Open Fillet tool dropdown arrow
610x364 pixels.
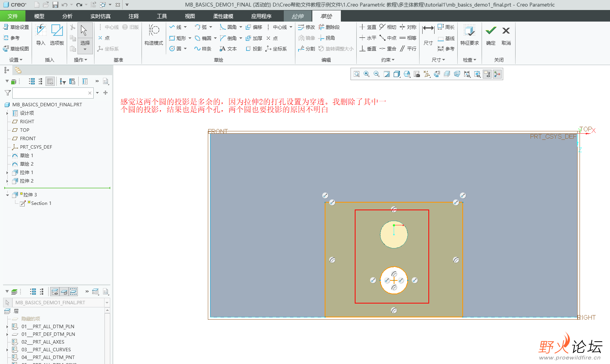click(x=241, y=27)
